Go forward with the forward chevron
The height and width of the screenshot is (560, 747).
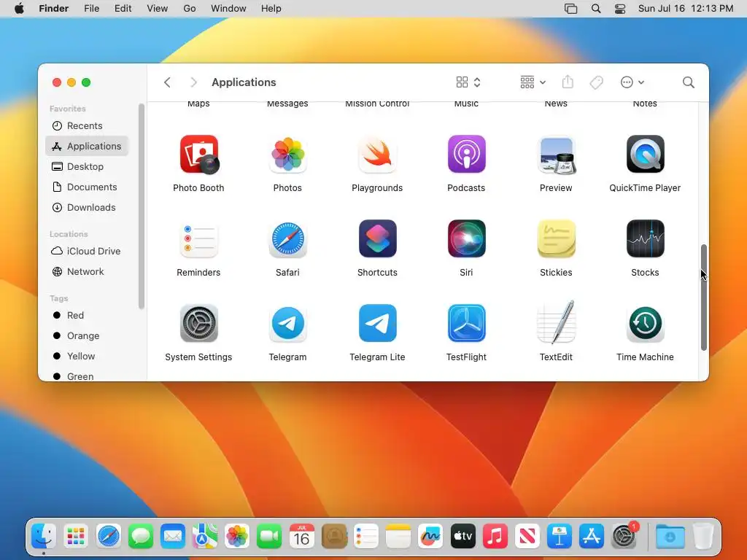(193, 82)
